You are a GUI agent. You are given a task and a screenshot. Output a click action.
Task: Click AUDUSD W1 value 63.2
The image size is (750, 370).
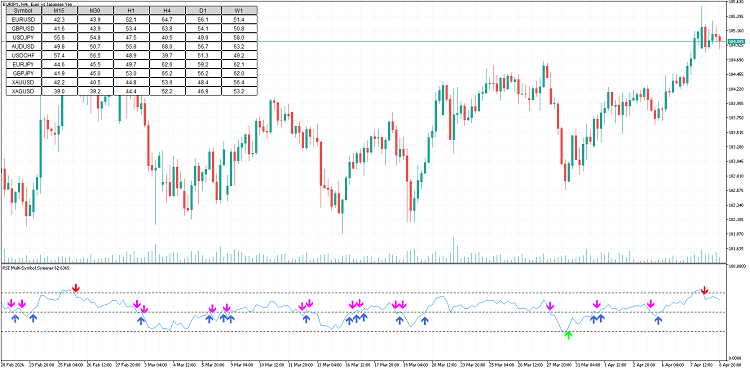(x=239, y=46)
